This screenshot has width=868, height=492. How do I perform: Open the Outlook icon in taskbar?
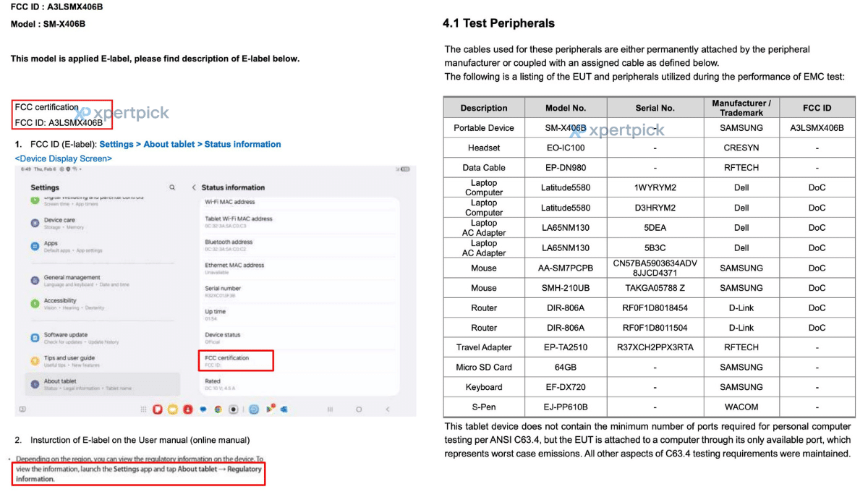(x=284, y=410)
